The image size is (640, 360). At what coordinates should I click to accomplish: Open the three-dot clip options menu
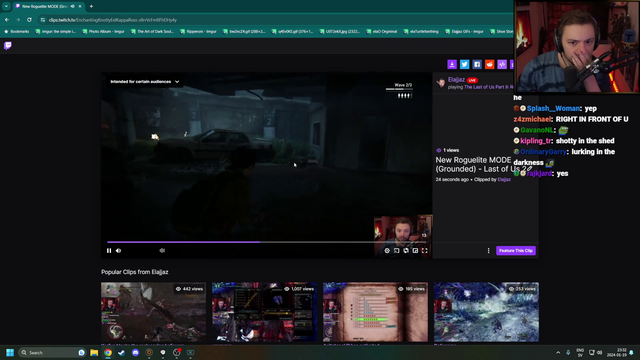tap(488, 251)
